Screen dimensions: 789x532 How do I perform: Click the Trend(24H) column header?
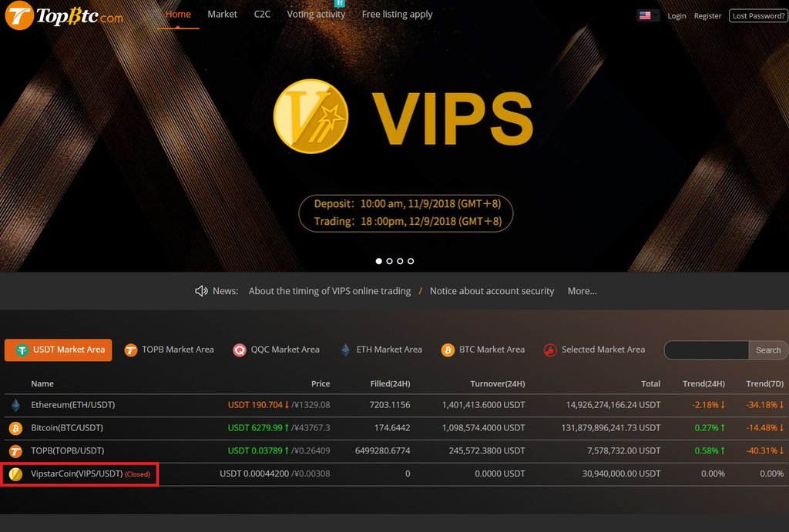tap(703, 383)
